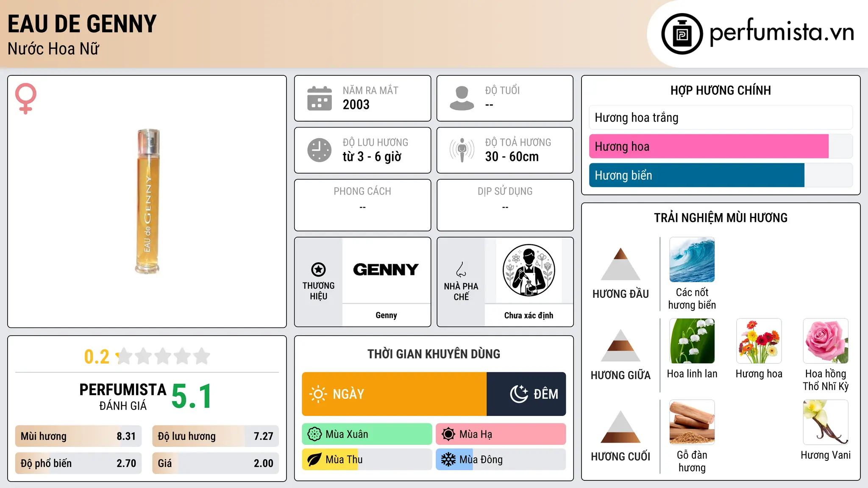Screen dimensions: 868x488
Task: Click the Hợp hương chính heading
Action: click(x=721, y=90)
